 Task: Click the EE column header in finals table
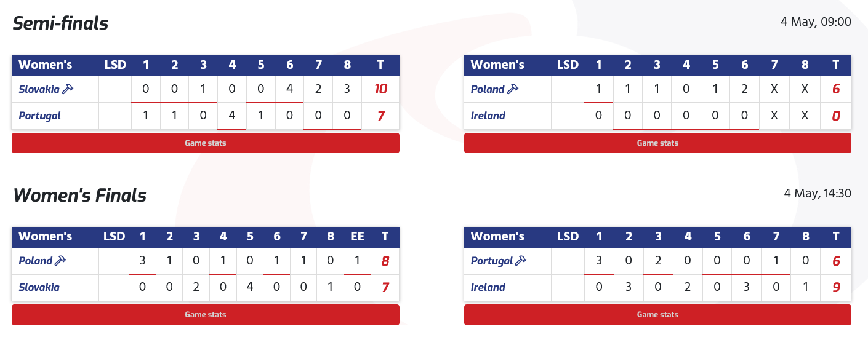[x=357, y=236]
